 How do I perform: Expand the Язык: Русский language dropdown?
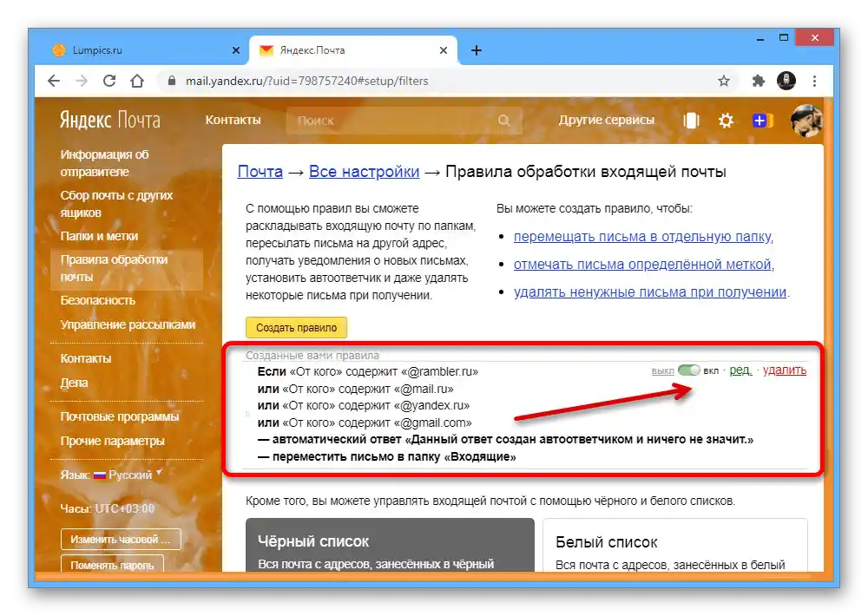pyautogui.click(x=111, y=475)
